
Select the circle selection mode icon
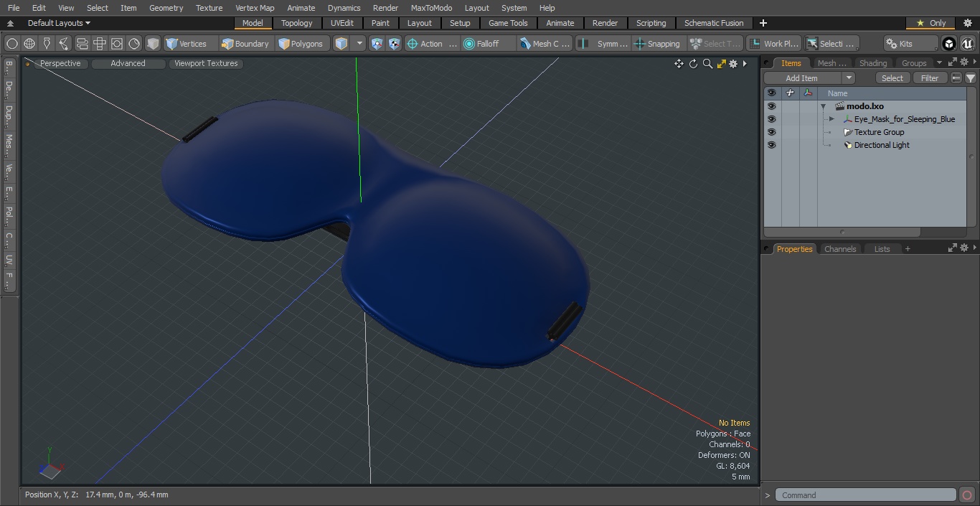point(12,44)
